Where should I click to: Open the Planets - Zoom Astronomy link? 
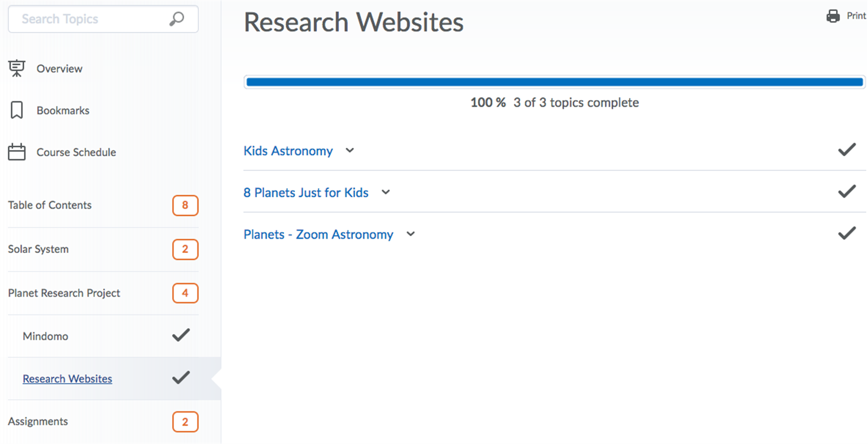point(318,235)
